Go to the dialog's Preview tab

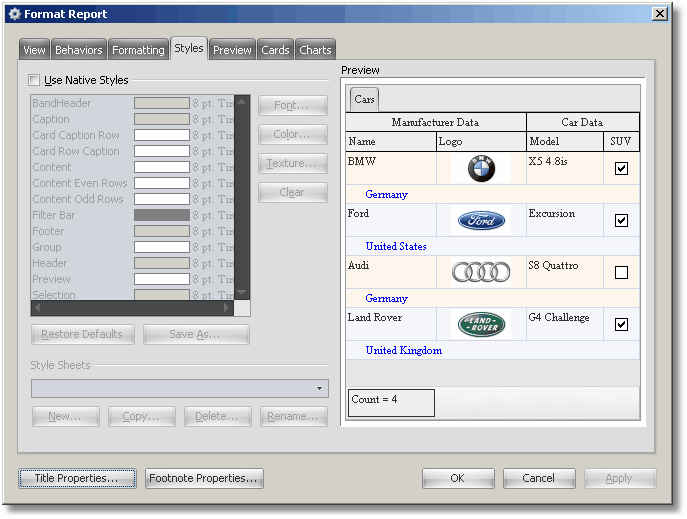coord(232,50)
